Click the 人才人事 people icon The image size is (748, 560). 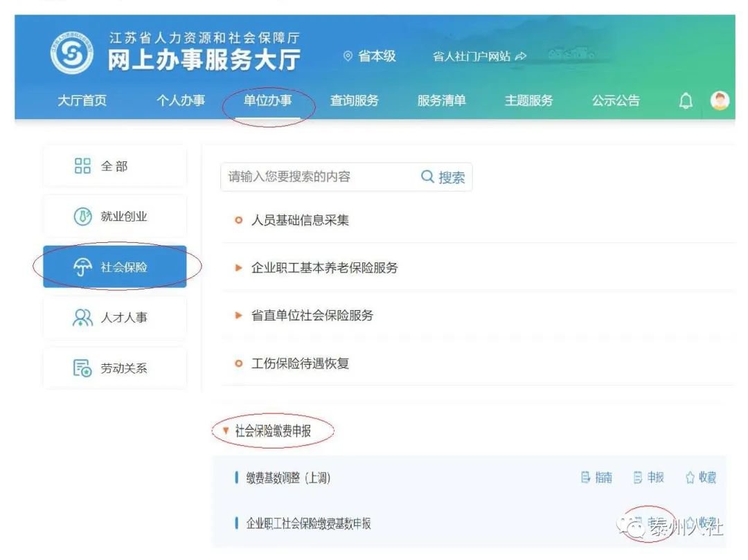pyautogui.click(x=82, y=318)
